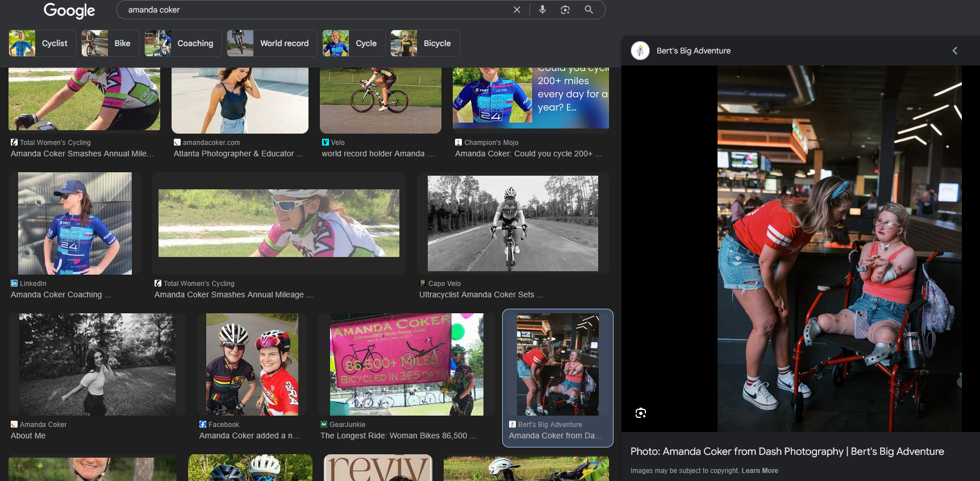The width and height of the screenshot is (980, 481).
Task: Open the 'reviv' text thumbnail in bottom row
Action: pos(378,468)
